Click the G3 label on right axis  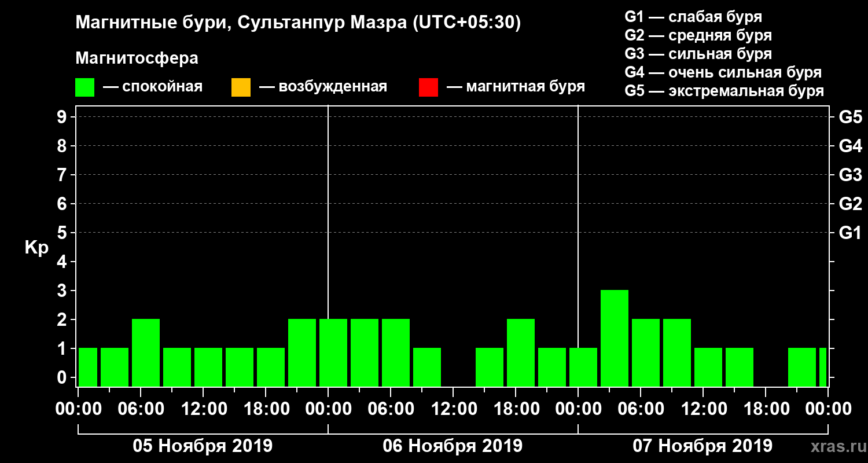tap(850, 175)
